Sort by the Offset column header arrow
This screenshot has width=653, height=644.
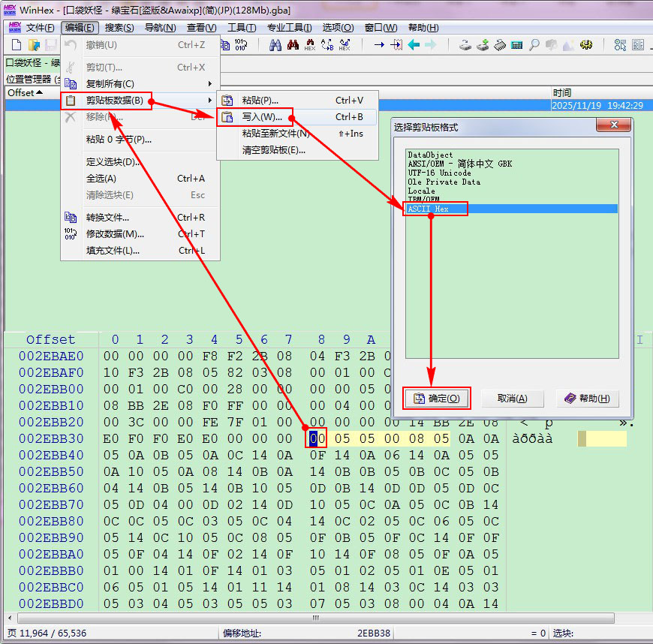pos(39,93)
